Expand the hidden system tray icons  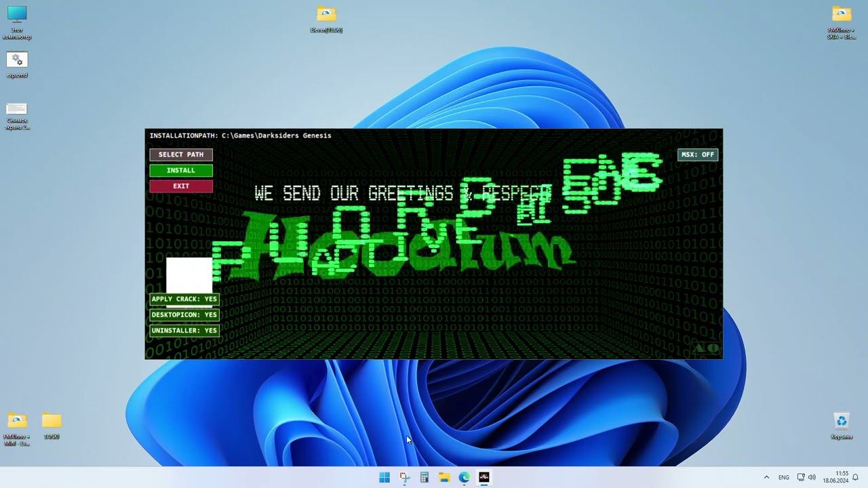[x=766, y=477]
